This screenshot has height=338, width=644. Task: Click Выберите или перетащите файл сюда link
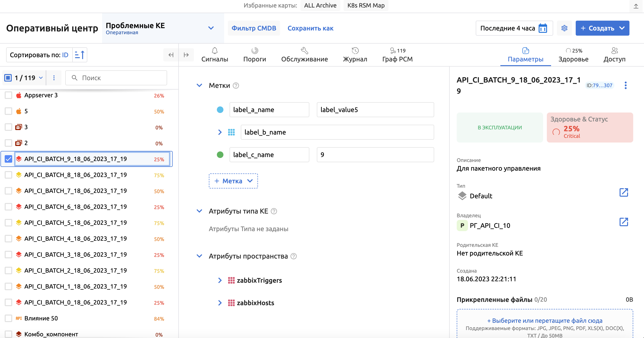(x=545, y=320)
